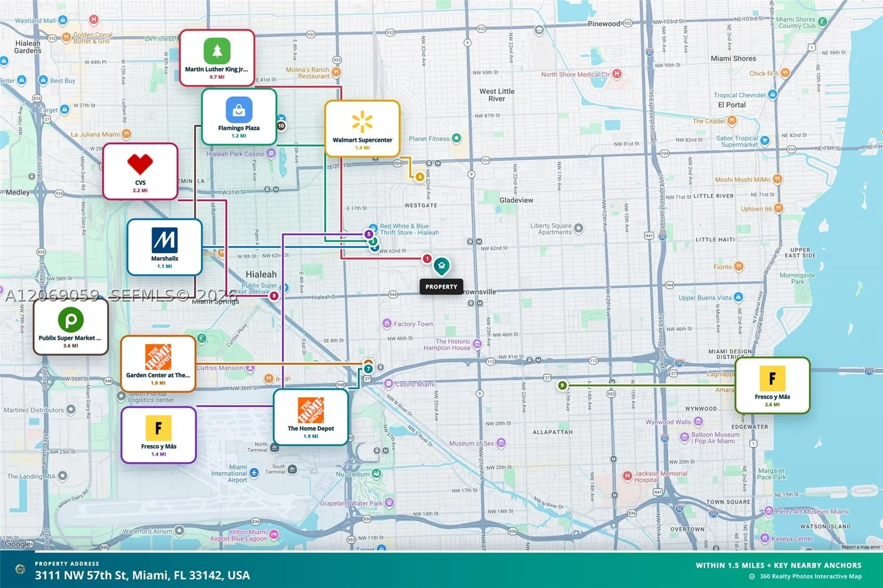Click the purple-bordered Fresco y Más card

[159, 435]
